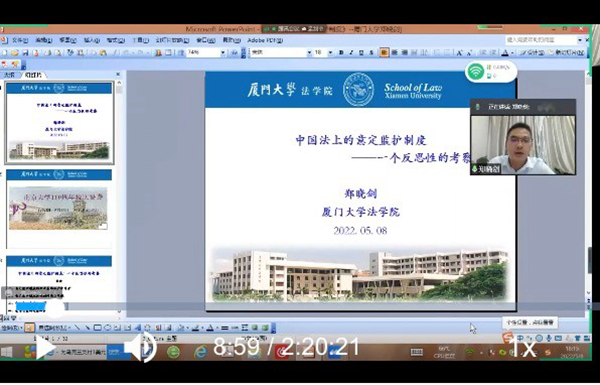
Task: Click the Save icon in the toolbar
Action: point(25,53)
